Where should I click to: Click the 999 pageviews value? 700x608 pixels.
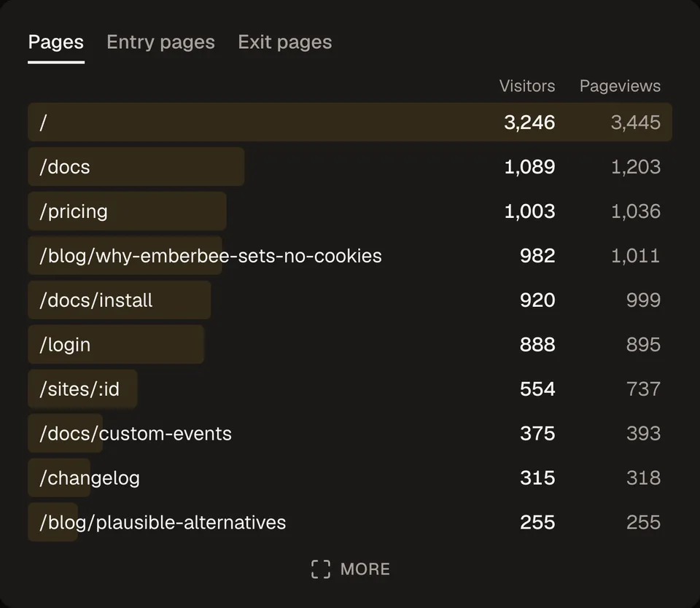pos(643,300)
